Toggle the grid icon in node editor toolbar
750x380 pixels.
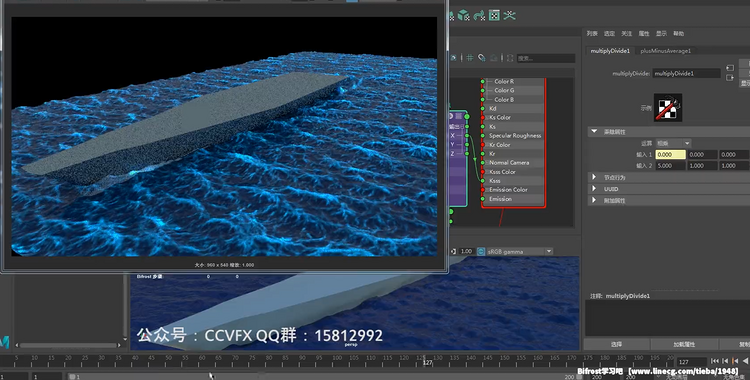pyautogui.click(x=470, y=58)
